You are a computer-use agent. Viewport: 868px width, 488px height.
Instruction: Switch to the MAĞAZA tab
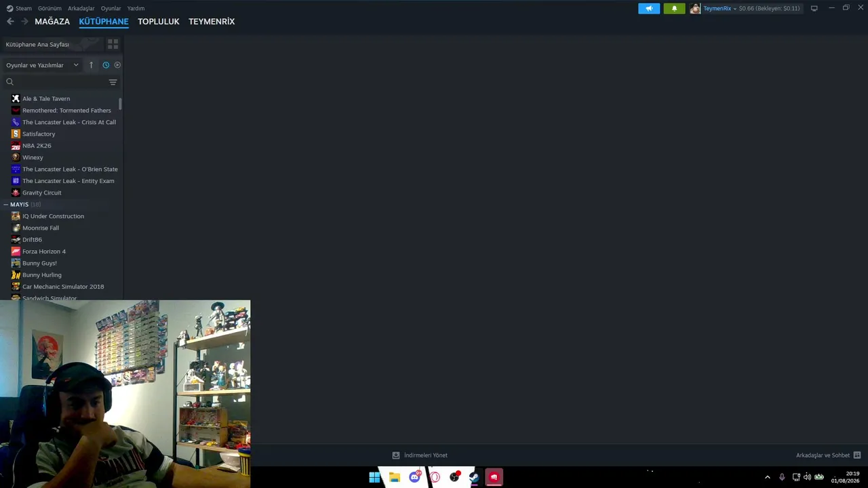coord(52,22)
